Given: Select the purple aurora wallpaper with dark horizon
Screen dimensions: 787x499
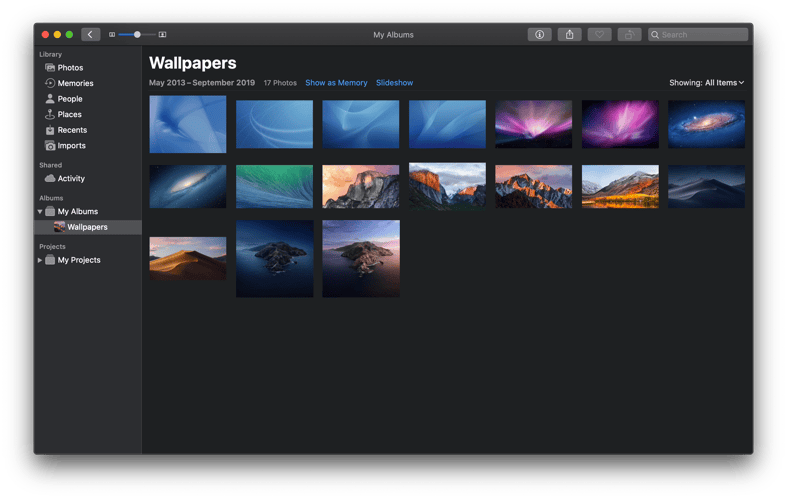Looking at the screenshot, I should (534, 124).
